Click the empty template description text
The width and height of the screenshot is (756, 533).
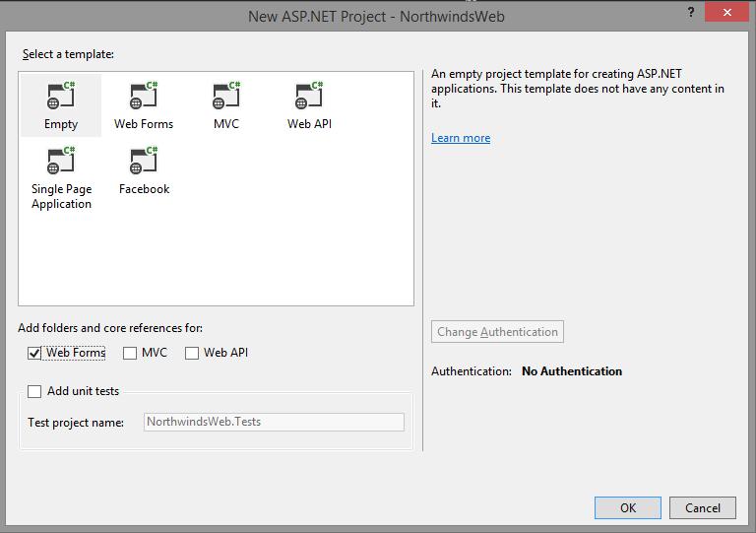tap(578, 89)
